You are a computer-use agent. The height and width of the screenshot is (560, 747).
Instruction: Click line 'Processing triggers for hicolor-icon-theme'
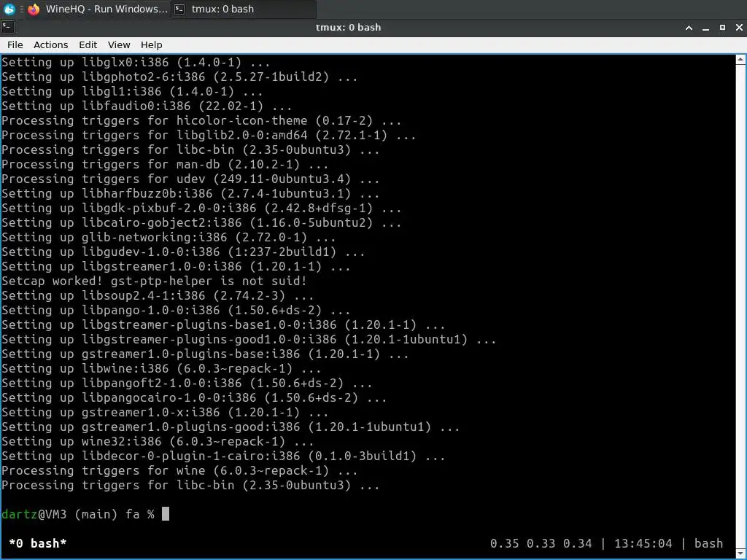201,120
